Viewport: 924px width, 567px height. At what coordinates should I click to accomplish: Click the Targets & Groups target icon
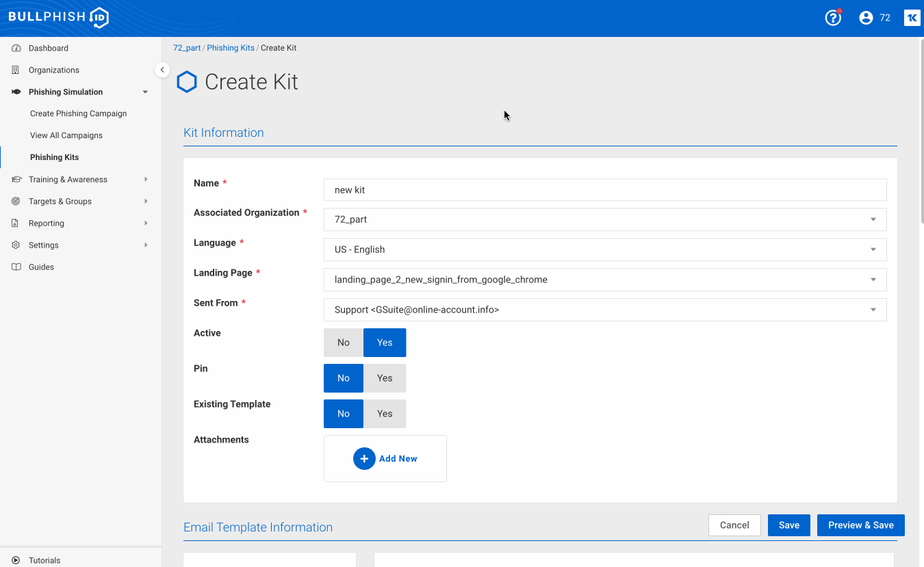click(16, 202)
